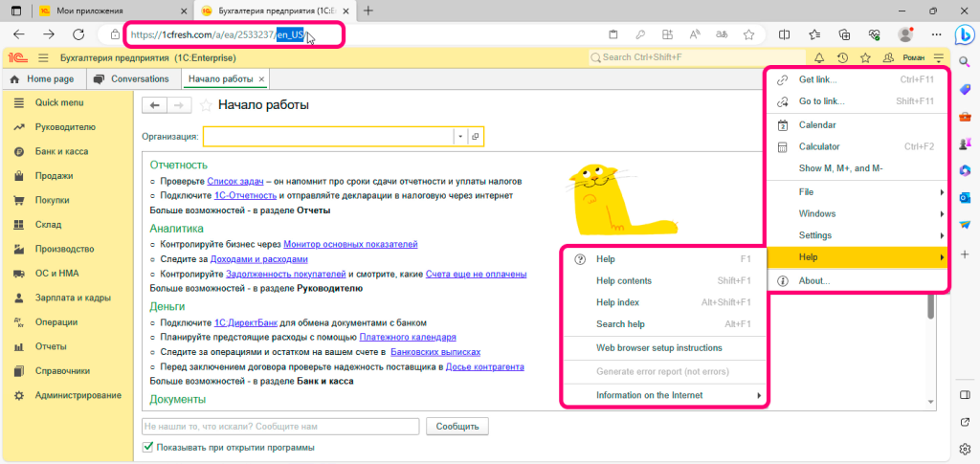Click the Сообщить button
This screenshot has height=464, width=980.
pyautogui.click(x=457, y=427)
